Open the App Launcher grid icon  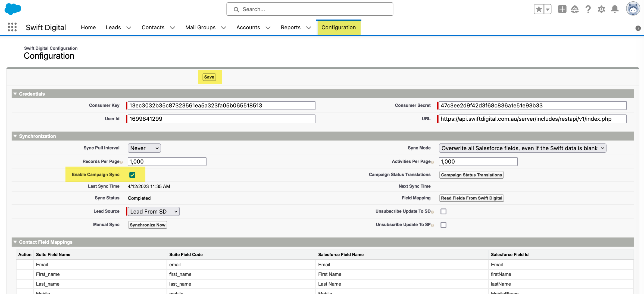click(x=12, y=27)
